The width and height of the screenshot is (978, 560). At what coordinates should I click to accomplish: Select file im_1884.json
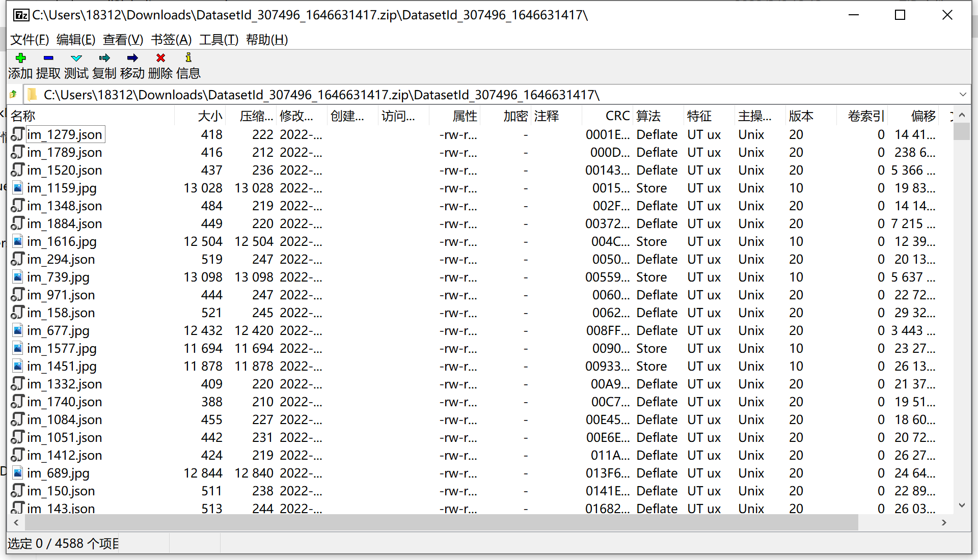[x=64, y=223]
